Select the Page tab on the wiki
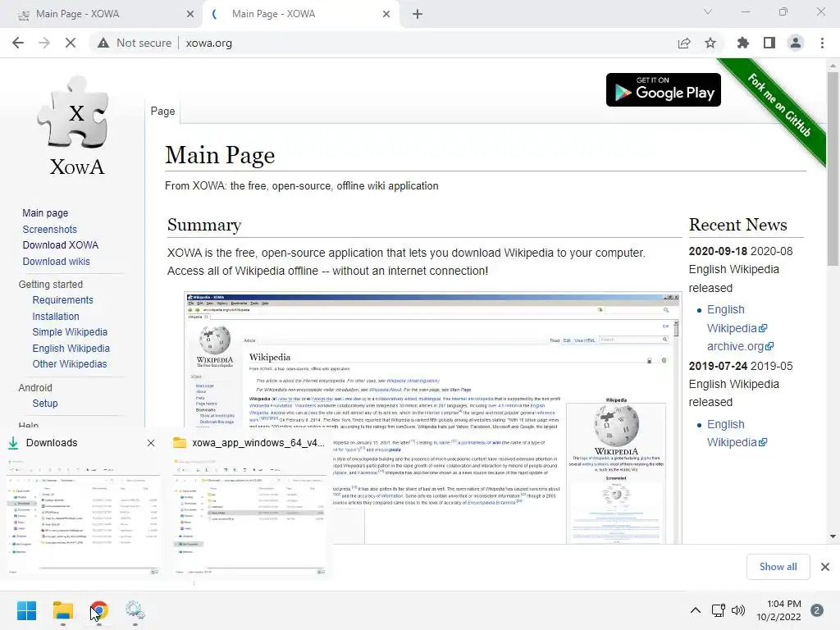840x630 pixels. (x=163, y=111)
